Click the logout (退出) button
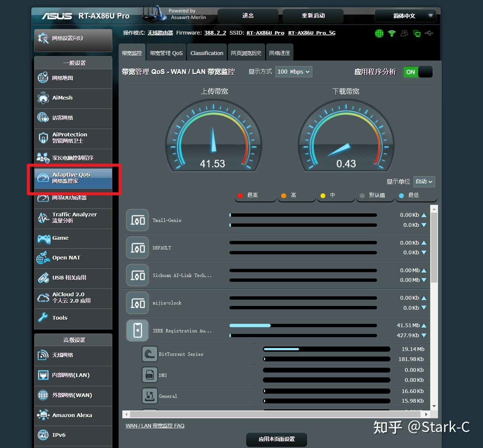Image resolution: width=483 pixels, height=448 pixels. pos(248,16)
